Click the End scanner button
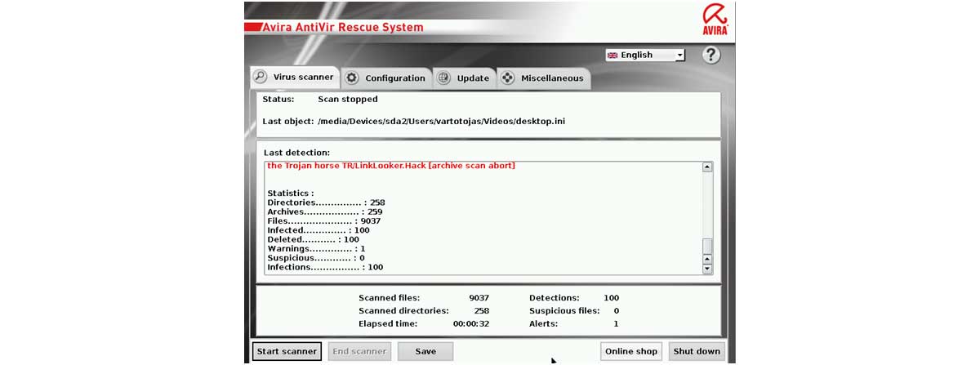The width and height of the screenshot is (980, 365). 359,351
